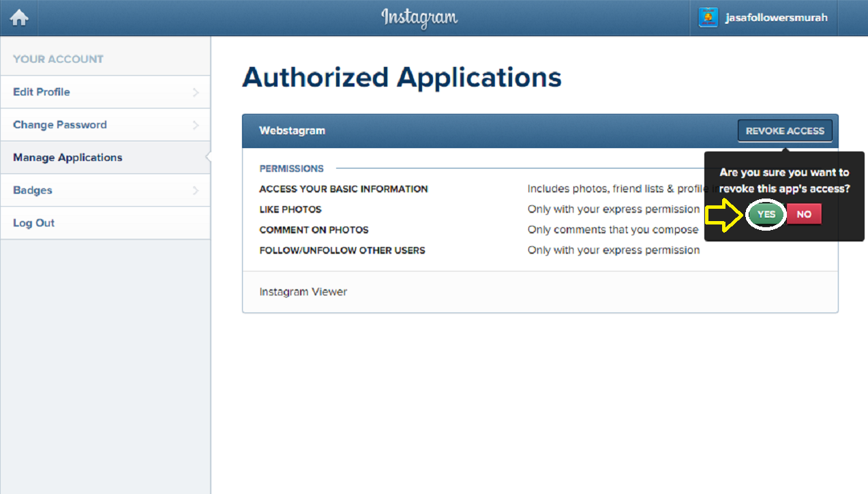Image resolution: width=868 pixels, height=494 pixels.
Task: Open the jasafollowersmurah username menu
Action: pos(776,18)
